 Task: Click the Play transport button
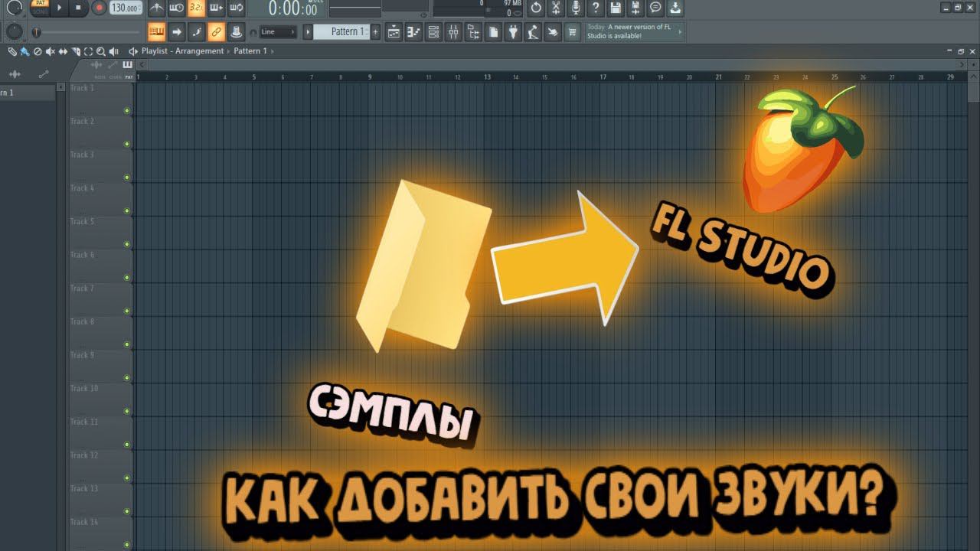(x=60, y=8)
